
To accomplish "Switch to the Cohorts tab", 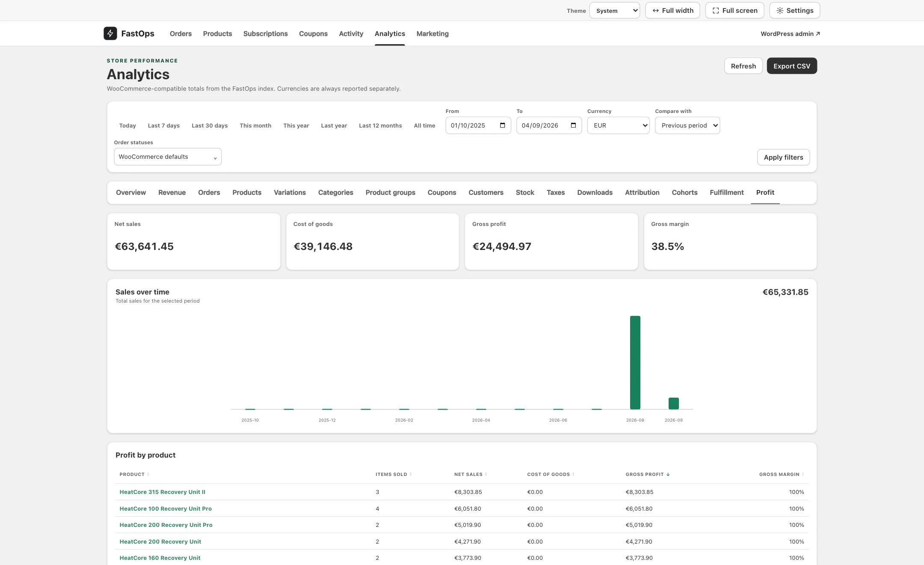I will [684, 193].
